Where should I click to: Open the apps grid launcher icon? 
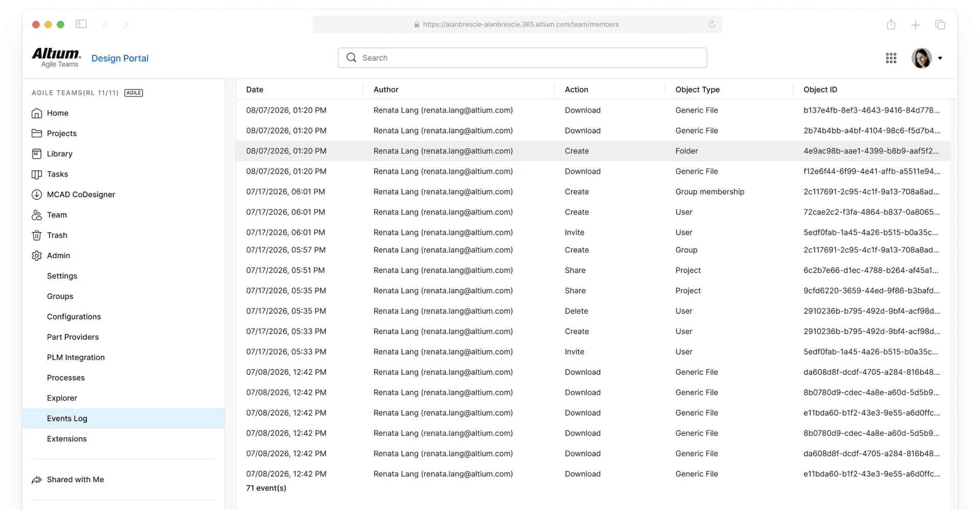pos(891,58)
